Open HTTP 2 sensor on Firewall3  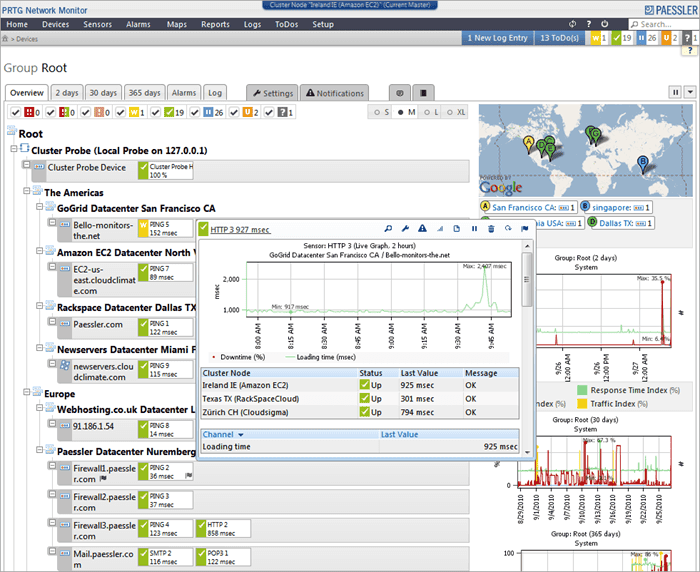pos(223,529)
